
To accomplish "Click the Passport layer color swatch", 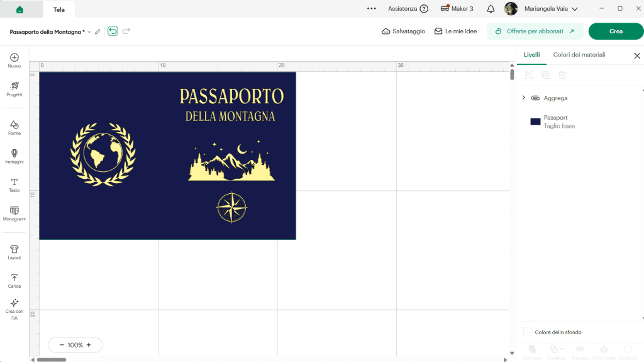I will coord(536,122).
